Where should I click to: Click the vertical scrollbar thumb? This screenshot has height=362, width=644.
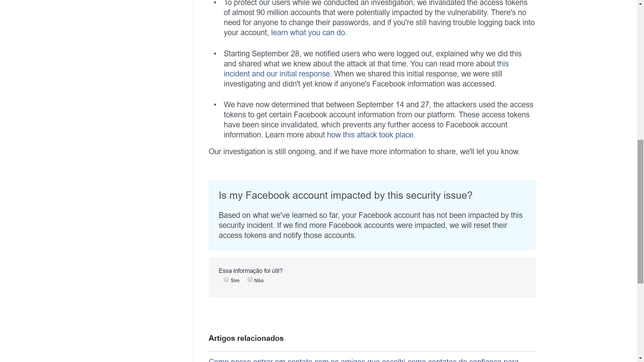pyautogui.click(x=640, y=212)
